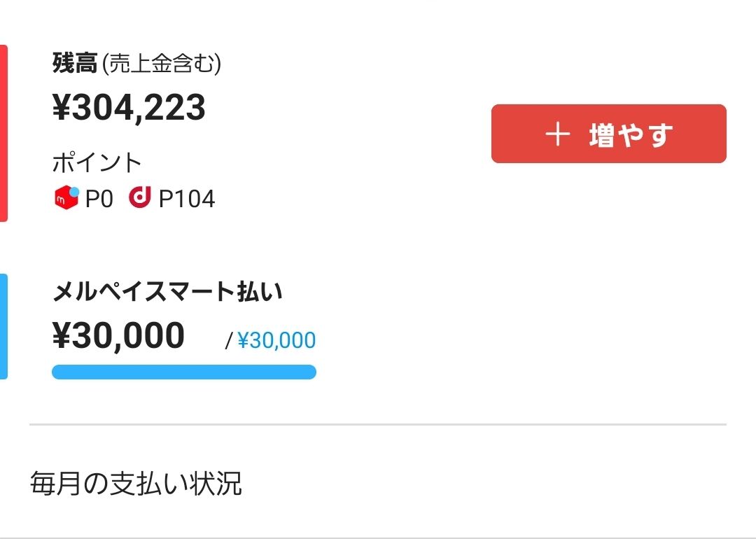Tap the blue dot on the Mercari icon
The image size is (756, 539).
(74, 191)
